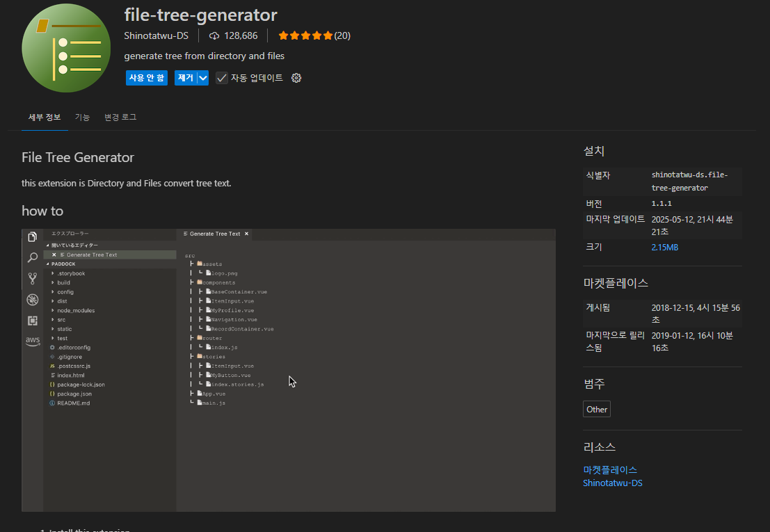Open the 변경 로그 tab
This screenshot has width=770, height=532.
[120, 118]
